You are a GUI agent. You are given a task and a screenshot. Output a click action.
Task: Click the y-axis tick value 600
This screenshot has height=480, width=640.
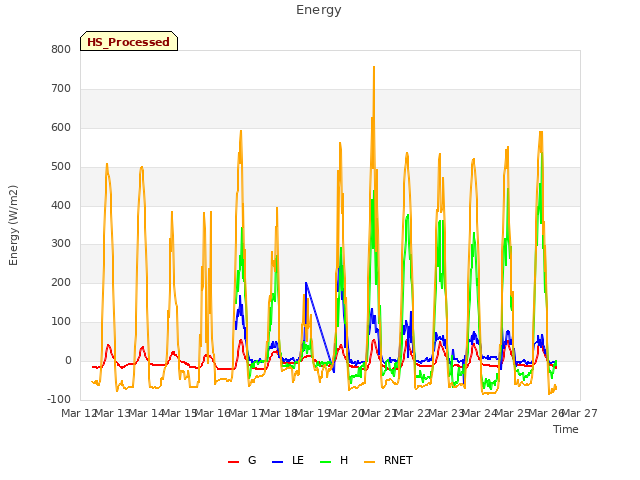click(61, 127)
